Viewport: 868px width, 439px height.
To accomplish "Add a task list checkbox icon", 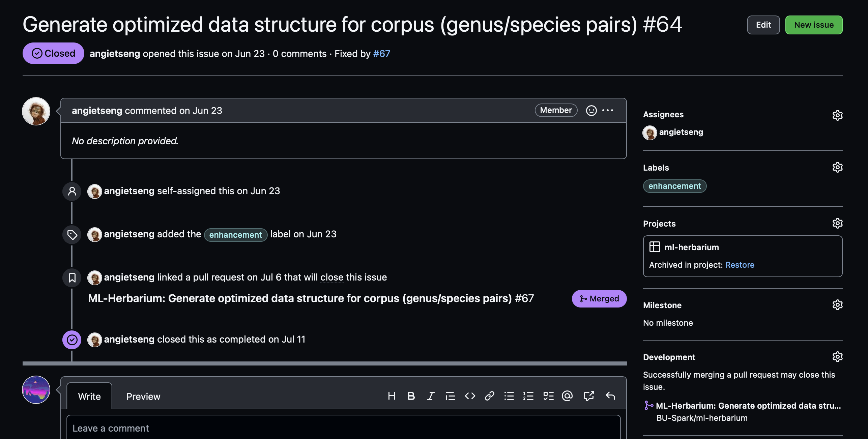I will tap(548, 396).
